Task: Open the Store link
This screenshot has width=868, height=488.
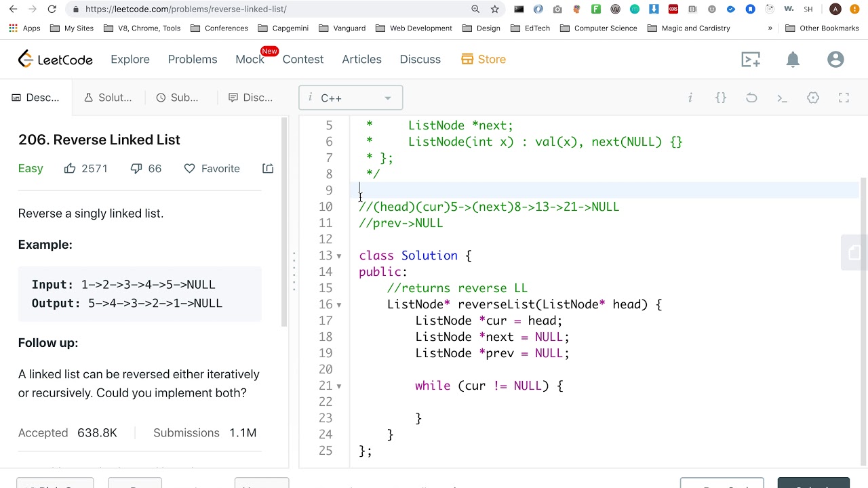Action: [484, 60]
